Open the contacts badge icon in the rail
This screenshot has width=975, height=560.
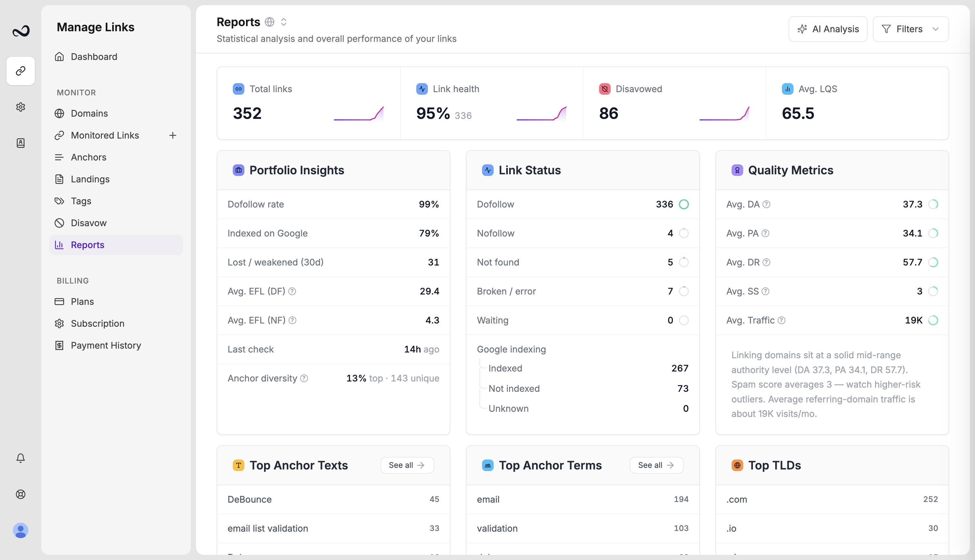click(x=21, y=143)
